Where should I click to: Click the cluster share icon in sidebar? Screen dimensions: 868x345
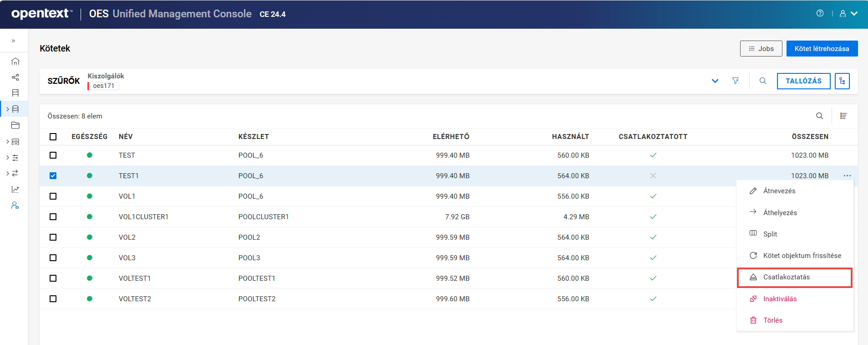[x=15, y=77]
